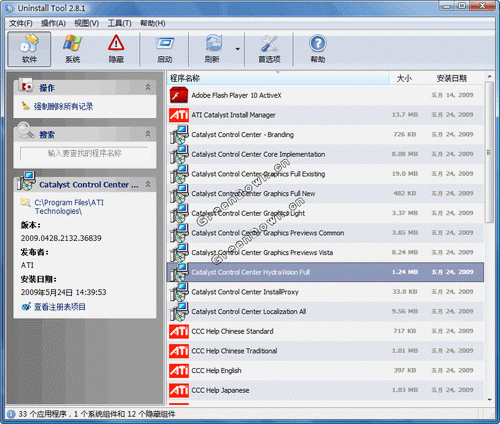
Task: Click the registry icon beside 查看注册表项目
Action: click(26, 307)
